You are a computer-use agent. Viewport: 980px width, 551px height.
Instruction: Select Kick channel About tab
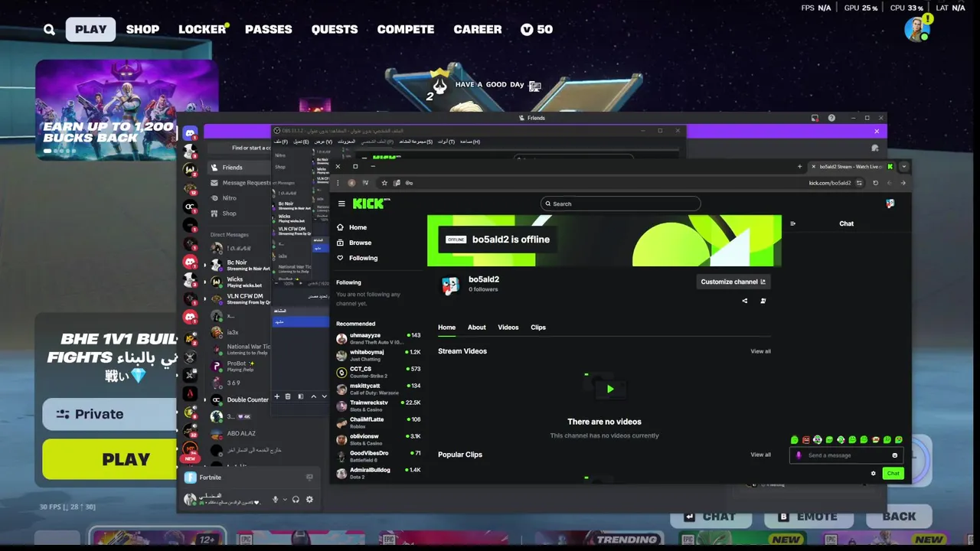[x=476, y=328]
